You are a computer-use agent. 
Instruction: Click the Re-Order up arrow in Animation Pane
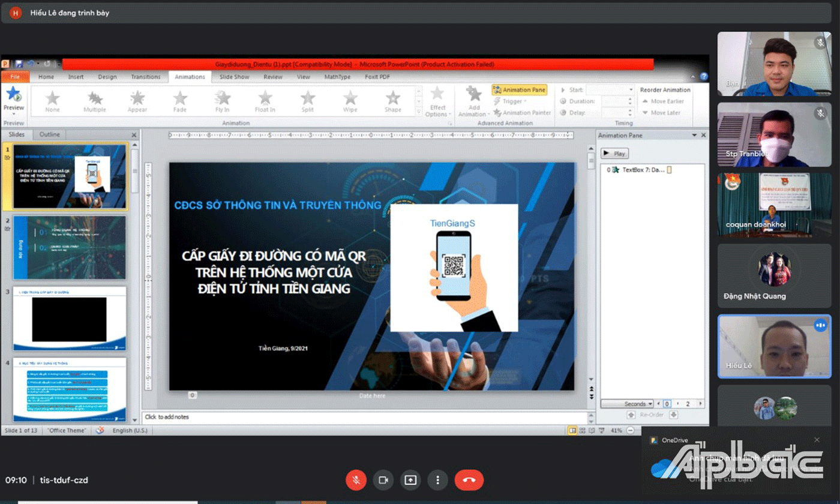(x=631, y=415)
